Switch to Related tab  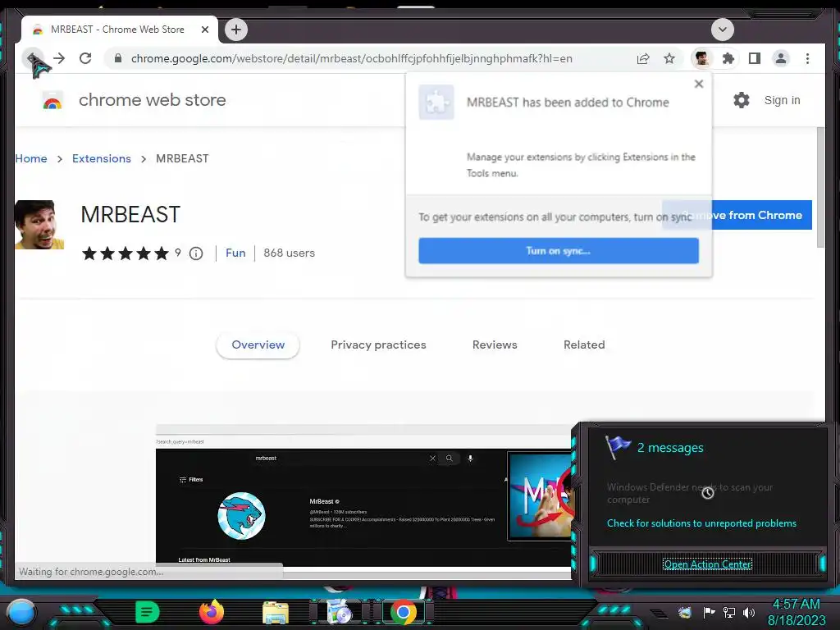point(584,345)
